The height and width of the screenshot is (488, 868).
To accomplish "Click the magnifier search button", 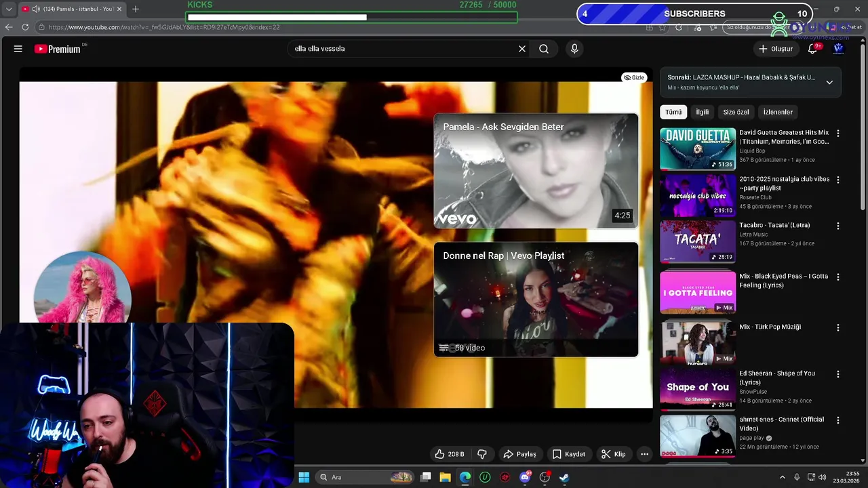I will pos(544,49).
